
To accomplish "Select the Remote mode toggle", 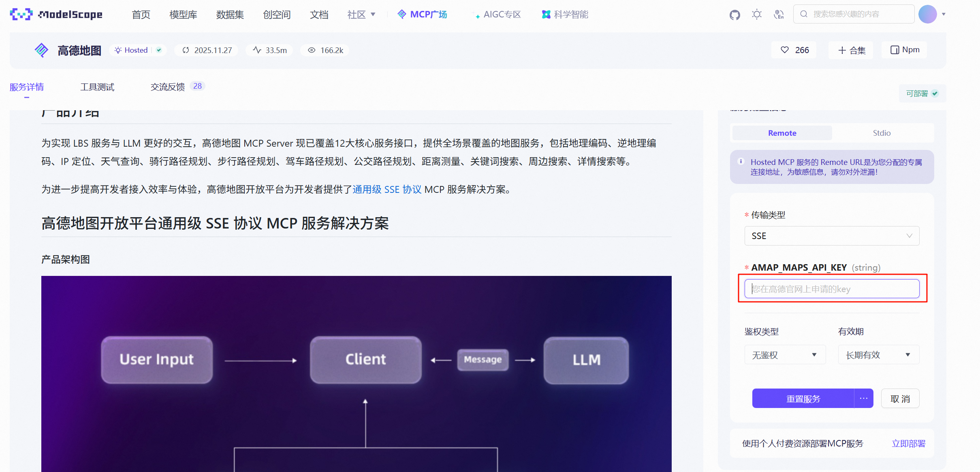I will click(782, 133).
